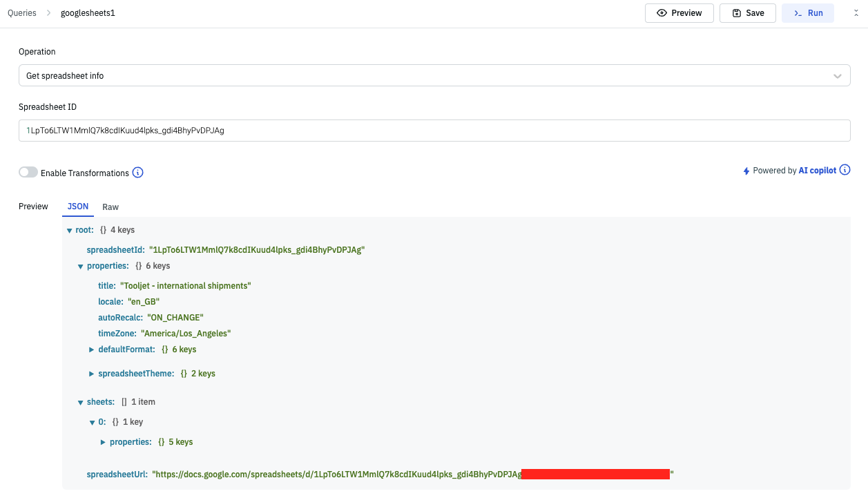Collapse the properties node under root
Viewport: 868px width, 498px height.
(x=81, y=266)
